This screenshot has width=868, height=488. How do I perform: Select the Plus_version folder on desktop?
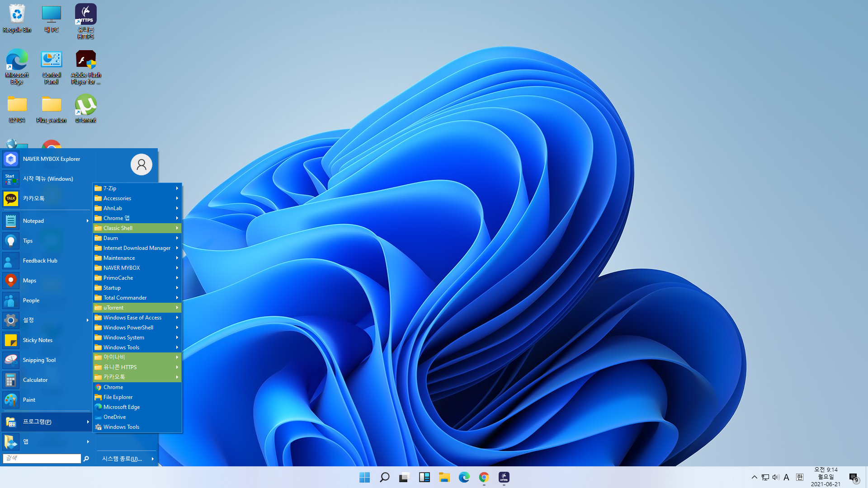click(x=51, y=108)
